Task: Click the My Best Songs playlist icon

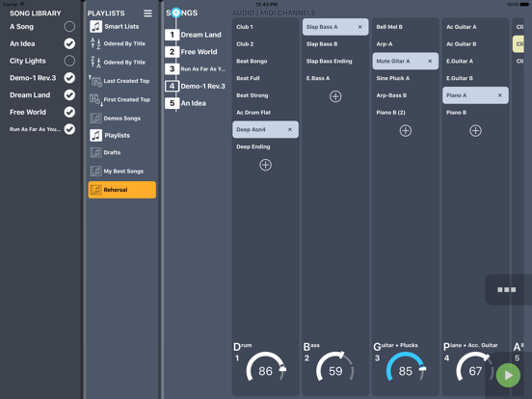Action: [95, 171]
